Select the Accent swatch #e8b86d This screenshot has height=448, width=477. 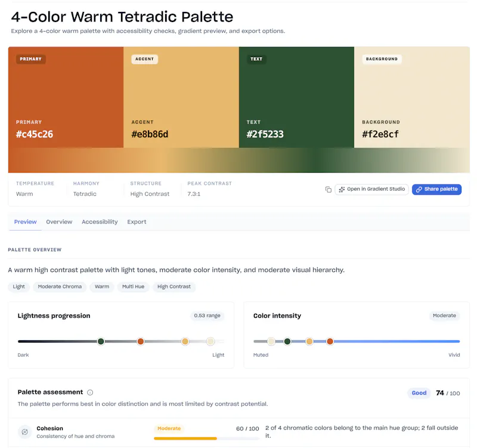point(181,97)
